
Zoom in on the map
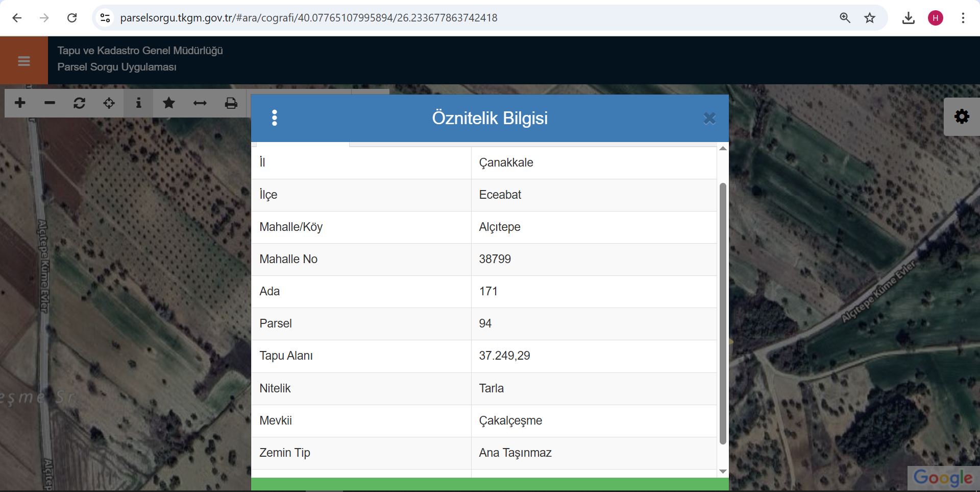[20, 103]
